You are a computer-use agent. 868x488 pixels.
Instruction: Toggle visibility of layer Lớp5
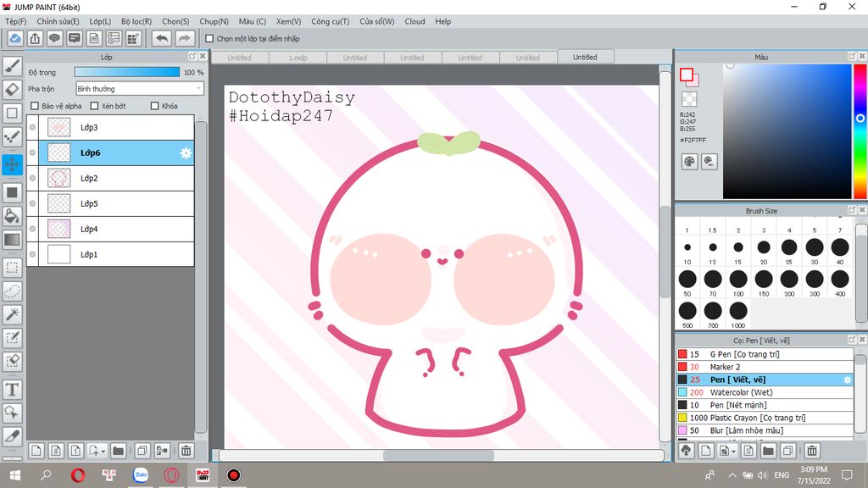click(x=33, y=203)
